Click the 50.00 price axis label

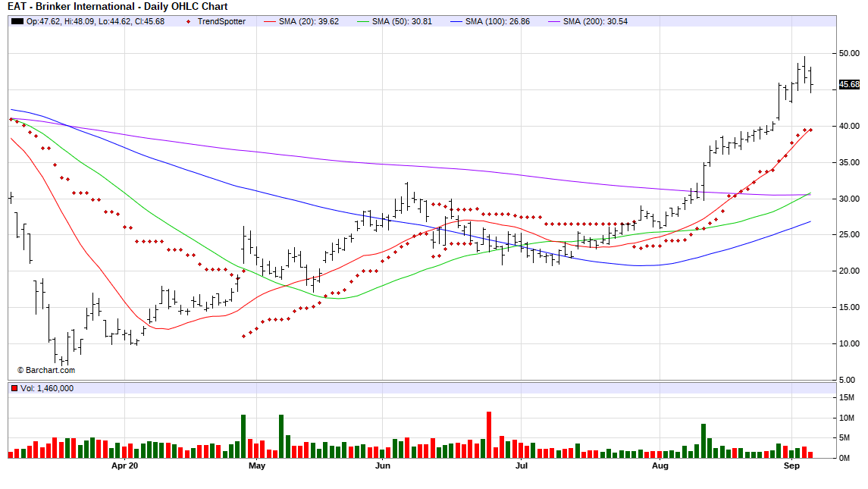point(849,54)
